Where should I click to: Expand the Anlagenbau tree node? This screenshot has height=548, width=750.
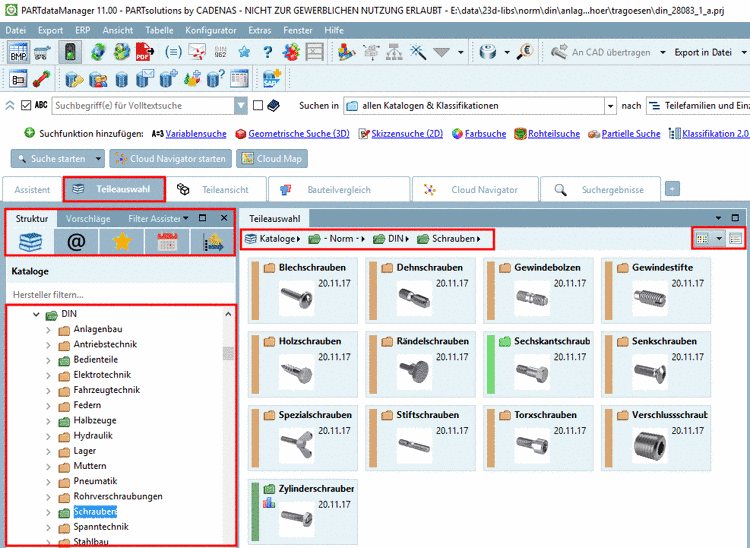coord(48,330)
